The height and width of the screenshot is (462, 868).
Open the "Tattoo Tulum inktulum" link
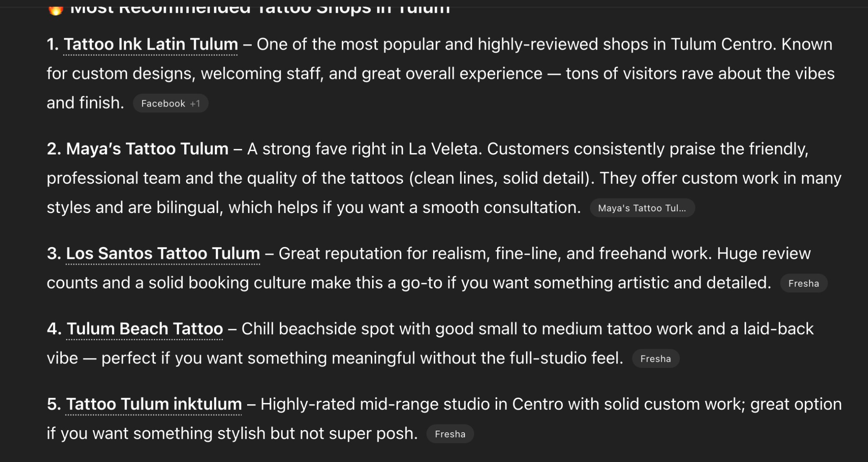[153, 404]
